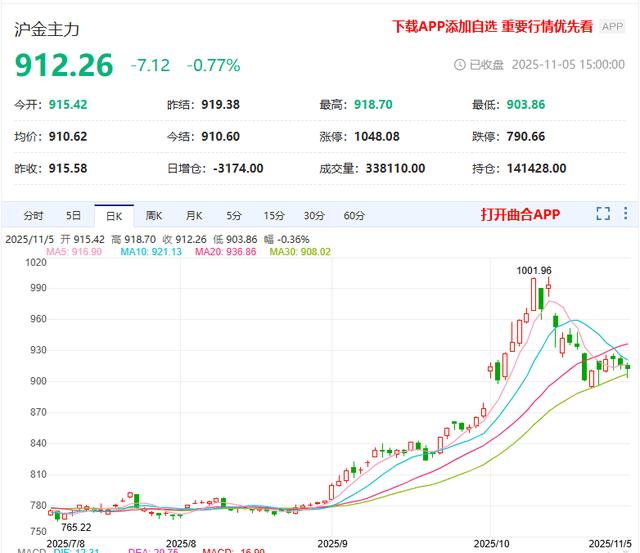
Task: Click the 2025/10 date axis label
Action: tap(491, 544)
